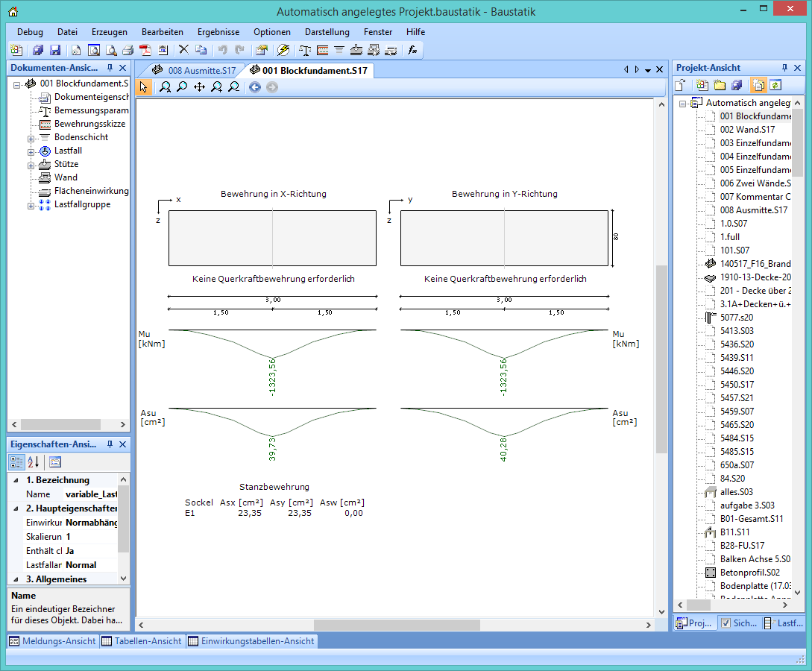
Task: Select Bewehrungsskizze in document tree
Action: tap(89, 124)
